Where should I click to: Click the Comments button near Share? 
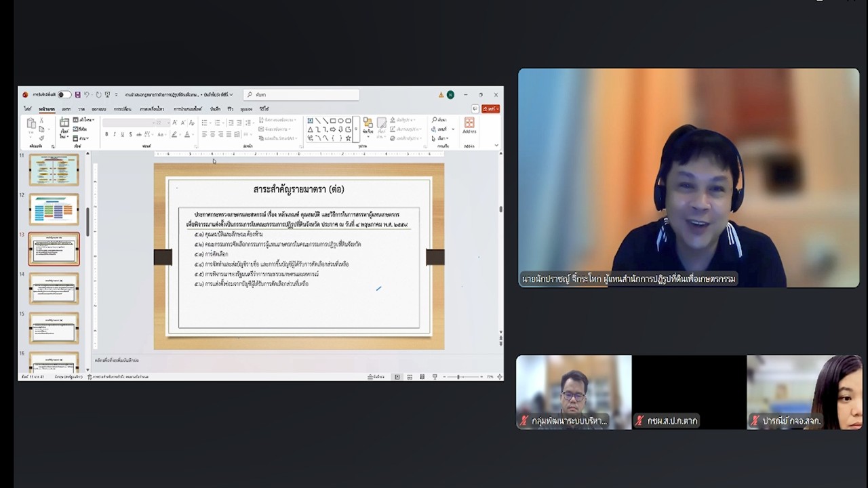(475, 109)
